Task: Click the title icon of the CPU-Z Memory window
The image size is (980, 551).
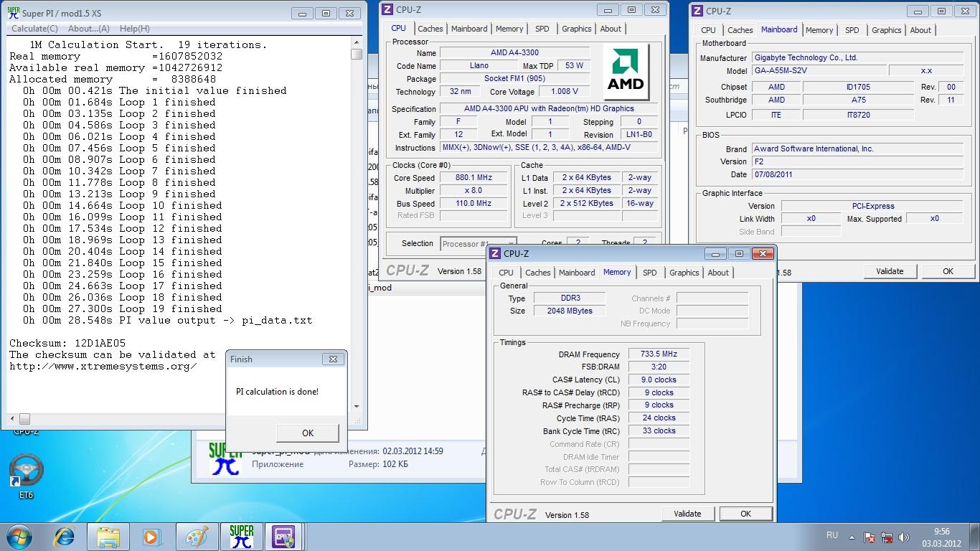Action: tap(496, 253)
